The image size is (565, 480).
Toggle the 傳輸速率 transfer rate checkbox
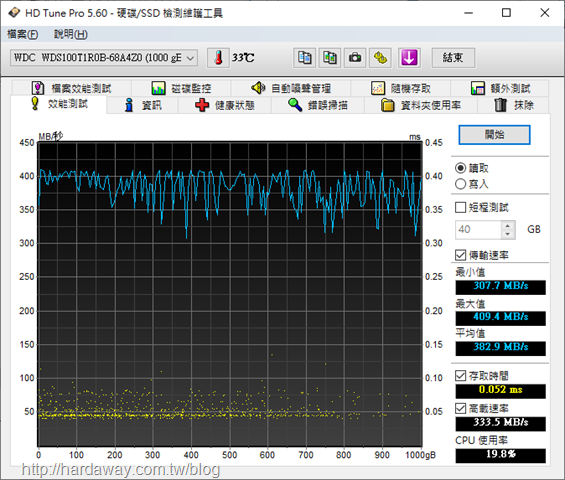coord(460,255)
